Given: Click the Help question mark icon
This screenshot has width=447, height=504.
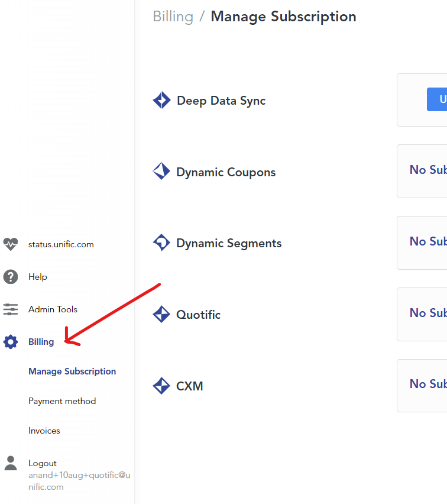Looking at the screenshot, I should 10,276.
